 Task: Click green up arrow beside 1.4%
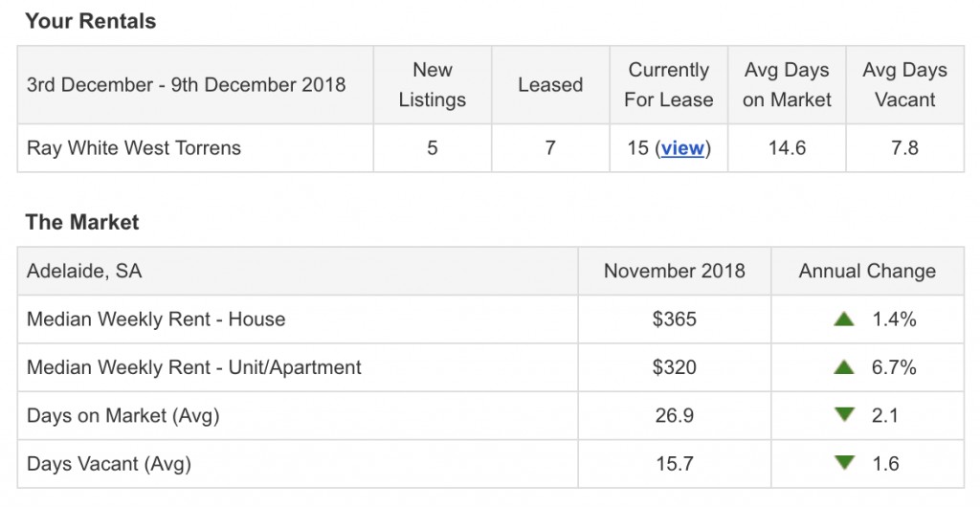[x=844, y=320]
